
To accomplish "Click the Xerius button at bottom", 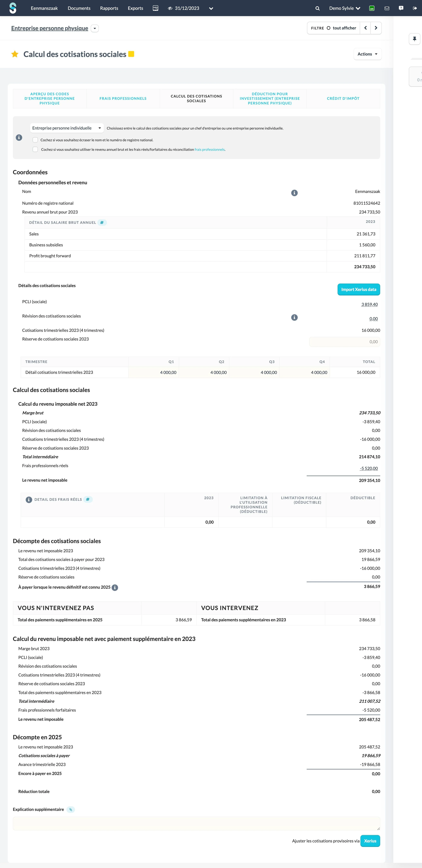I will [370, 841].
